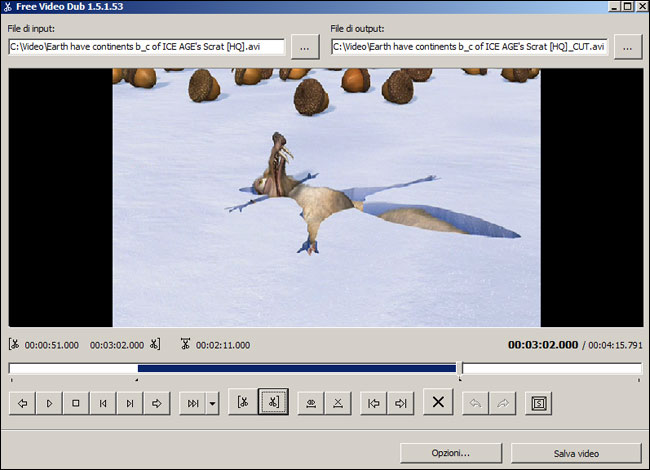Expand the dropdown arrow beside fast-forward

[x=212, y=403]
